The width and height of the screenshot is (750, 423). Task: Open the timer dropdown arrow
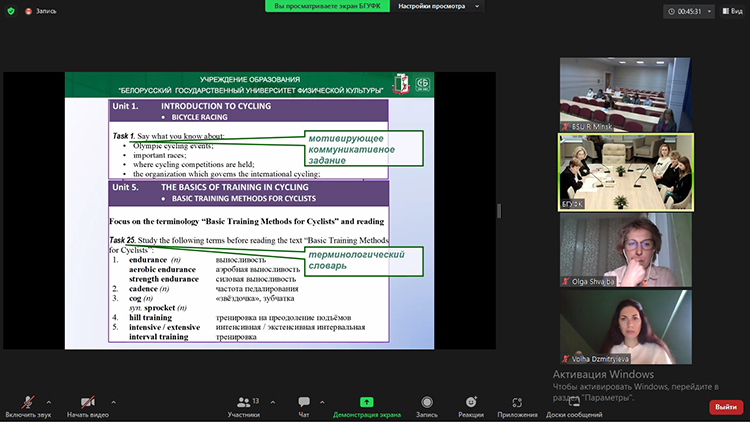coord(709,11)
